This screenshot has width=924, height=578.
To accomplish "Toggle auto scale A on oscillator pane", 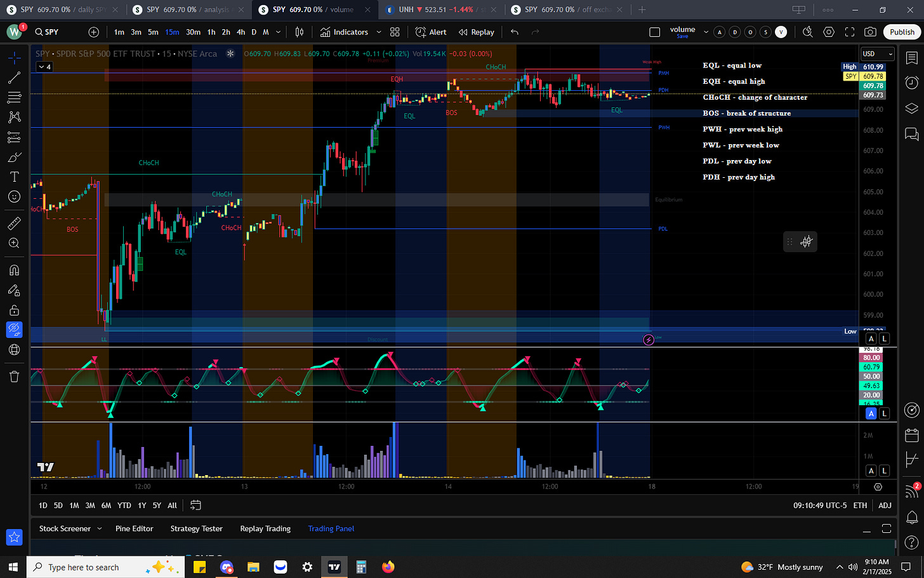I will (x=871, y=413).
